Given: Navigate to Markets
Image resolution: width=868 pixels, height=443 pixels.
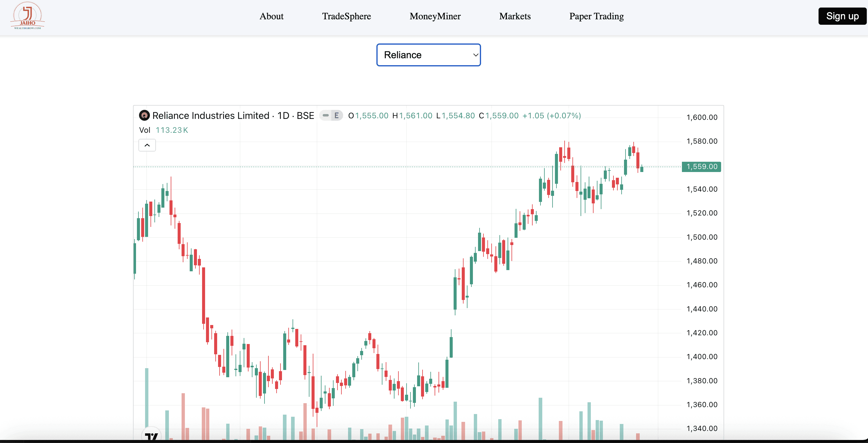Looking at the screenshot, I should (515, 16).
